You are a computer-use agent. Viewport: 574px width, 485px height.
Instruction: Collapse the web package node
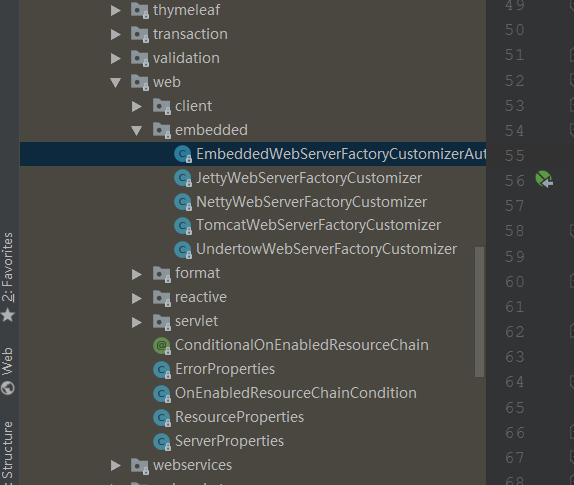tap(116, 82)
